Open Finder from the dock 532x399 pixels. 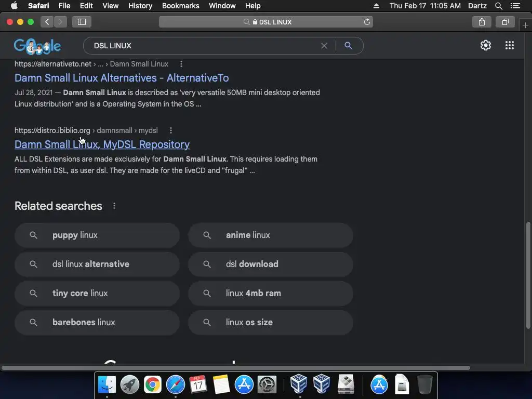point(107,385)
